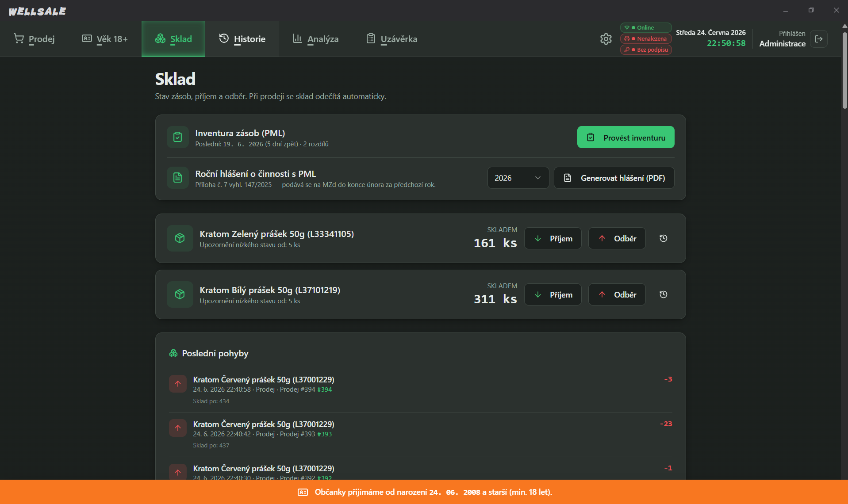Click the 311 ks stock value
Viewport: 848px width, 504px height.
click(495, 299)
